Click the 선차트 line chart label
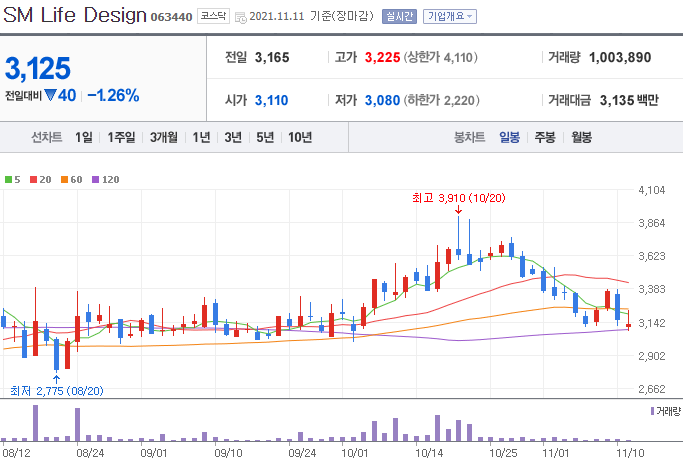Screen dimensions: 683x463 tap(47, 138)
